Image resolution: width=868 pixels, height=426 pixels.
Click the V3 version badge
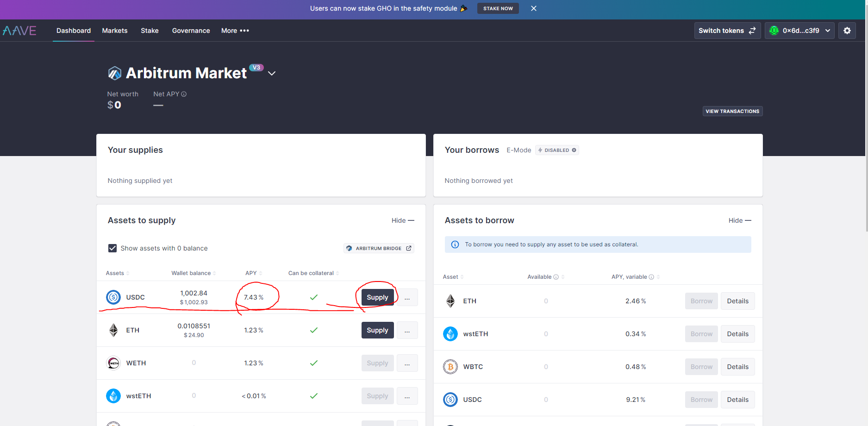[256, 68]
